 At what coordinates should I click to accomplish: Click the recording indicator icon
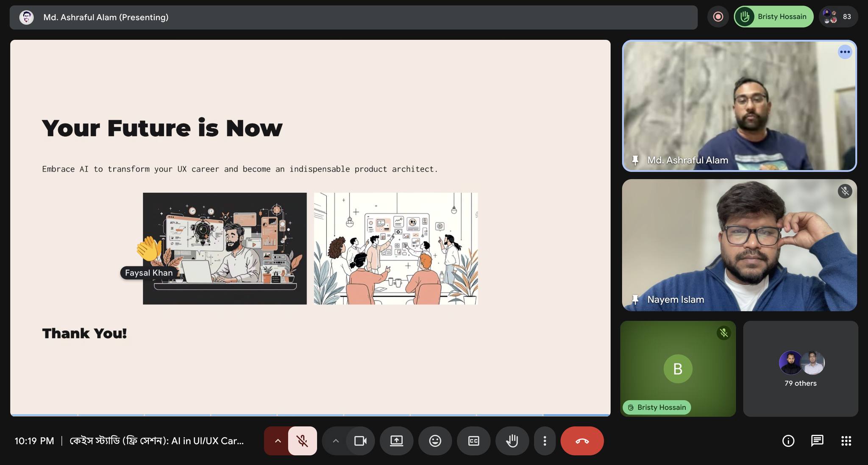pyautogui.click(x=718, y=17)
